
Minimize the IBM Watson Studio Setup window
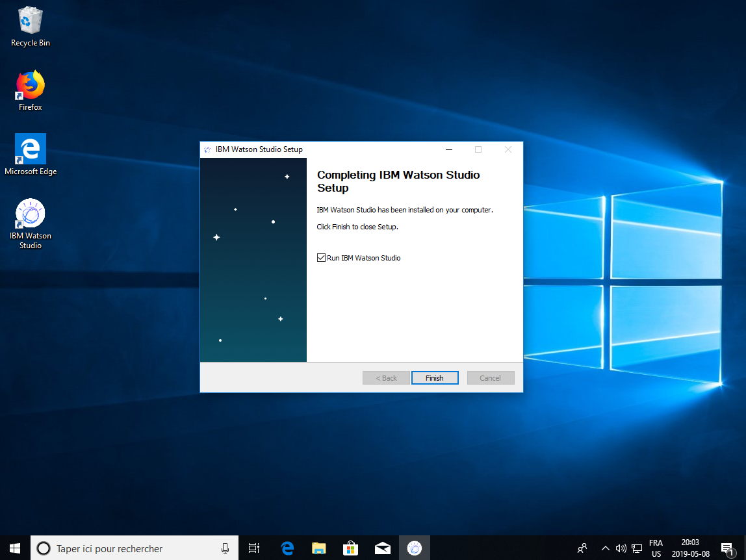pyautogui.click(x=449, y=149)
